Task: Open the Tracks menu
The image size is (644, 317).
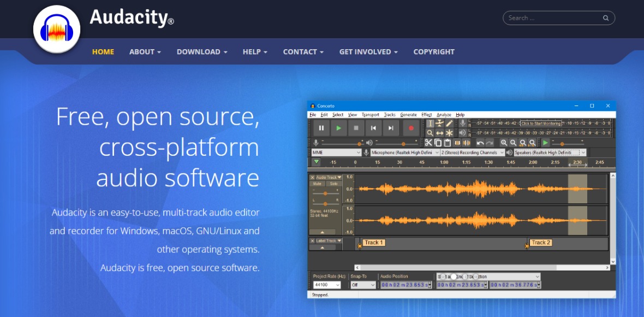Action: click(x=390, y=115)
